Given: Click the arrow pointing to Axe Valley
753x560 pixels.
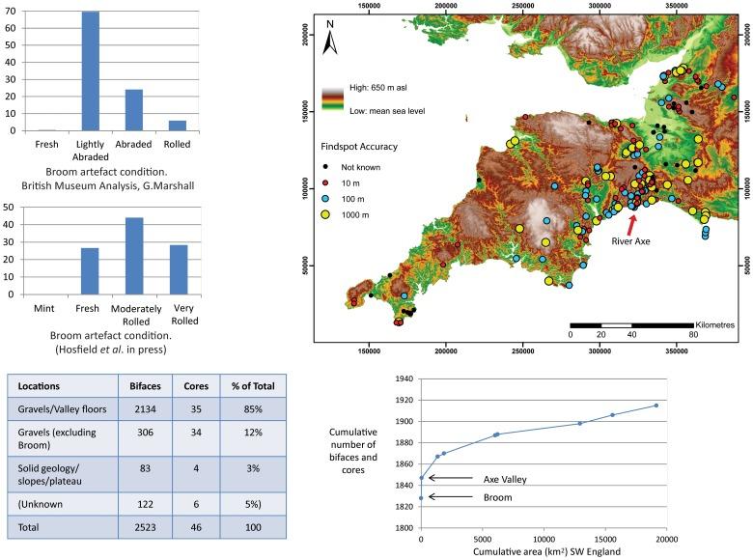Looking at the screenshot, I should (446, 478).
